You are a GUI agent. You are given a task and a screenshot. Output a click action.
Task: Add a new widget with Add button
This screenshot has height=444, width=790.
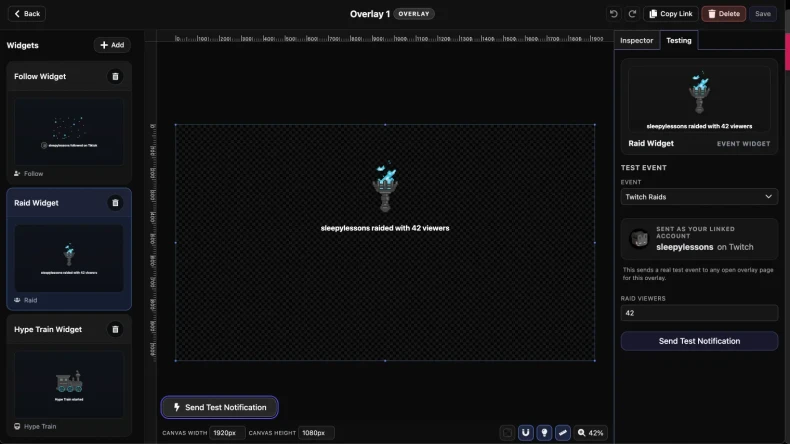(x=112, y=45)
